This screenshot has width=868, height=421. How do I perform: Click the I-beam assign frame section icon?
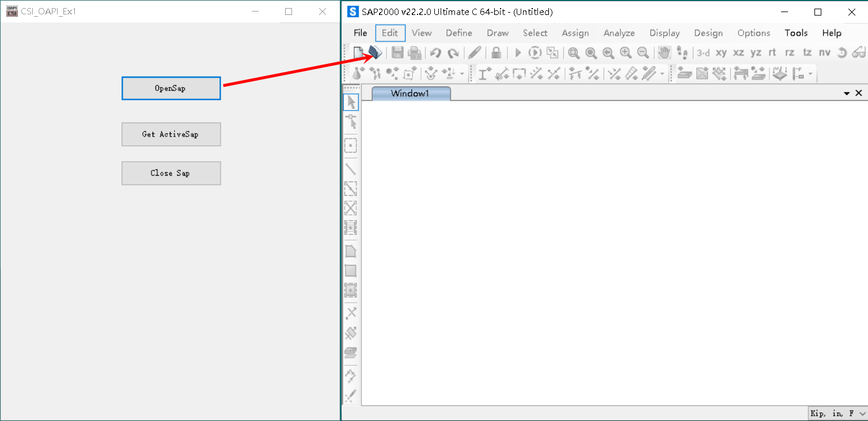pyautogui.click(x=484, y=73)
